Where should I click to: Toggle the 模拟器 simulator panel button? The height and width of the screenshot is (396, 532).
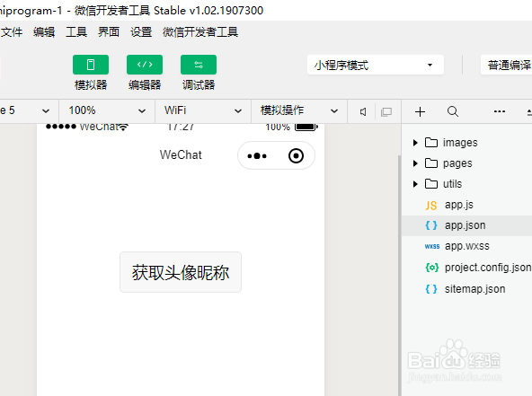91,65
